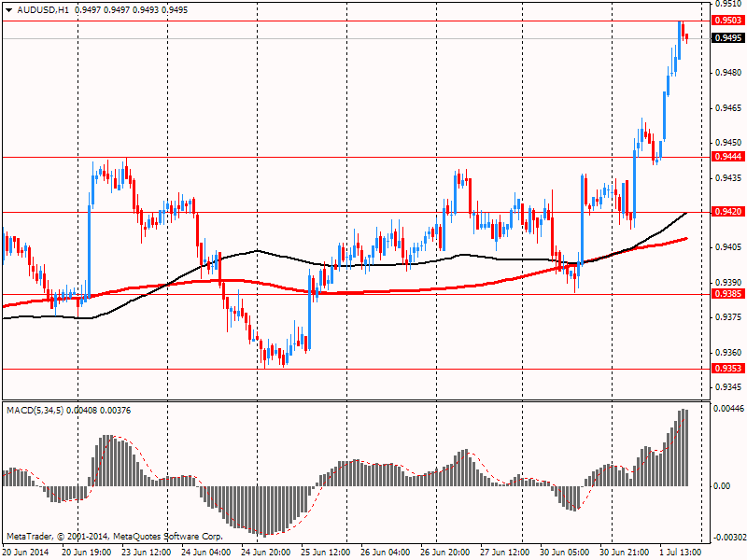Click the 27 Jun 12:00 time label
This screenshot has width=747, height=560.
click(504, 553)
